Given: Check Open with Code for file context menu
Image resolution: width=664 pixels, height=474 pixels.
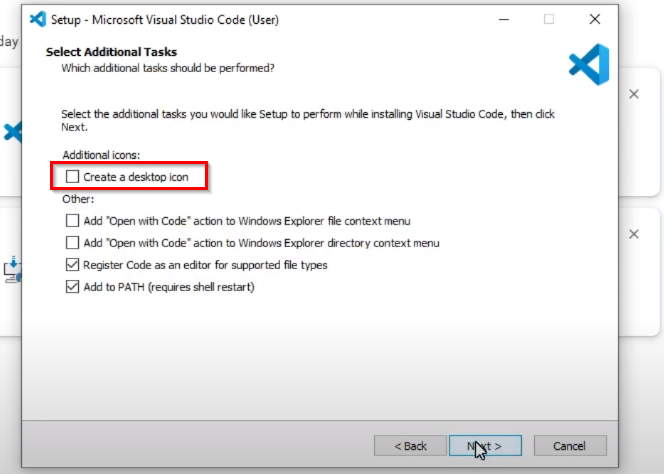Looking at the screenshot, I should [x=72, y=221].
